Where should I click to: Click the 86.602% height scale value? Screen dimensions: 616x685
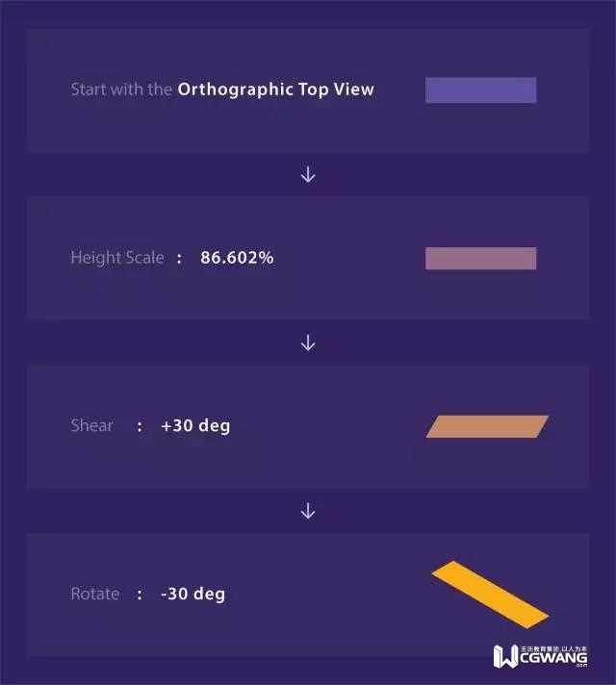pyautogui.click(x=237, y=258)
